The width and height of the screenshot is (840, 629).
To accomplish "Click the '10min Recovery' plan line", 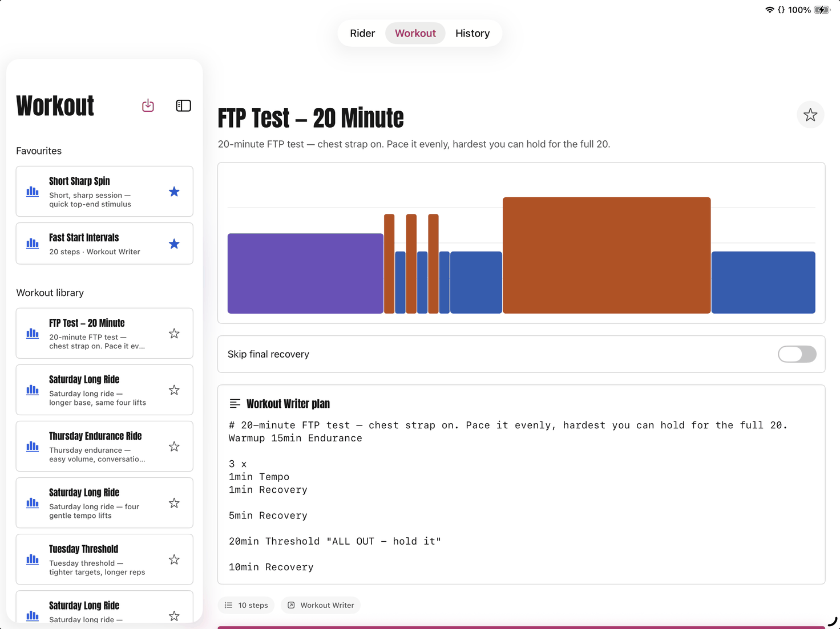I will 271,567.
